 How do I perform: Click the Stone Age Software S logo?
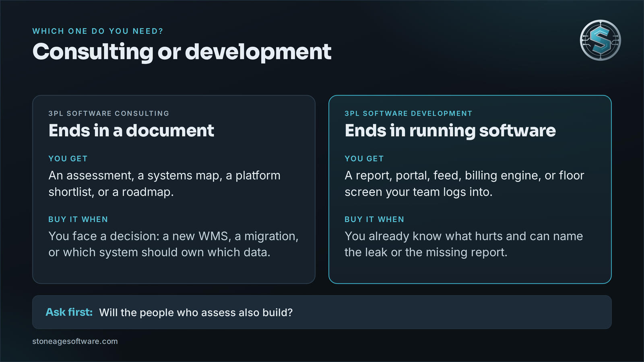coord(600,40)
